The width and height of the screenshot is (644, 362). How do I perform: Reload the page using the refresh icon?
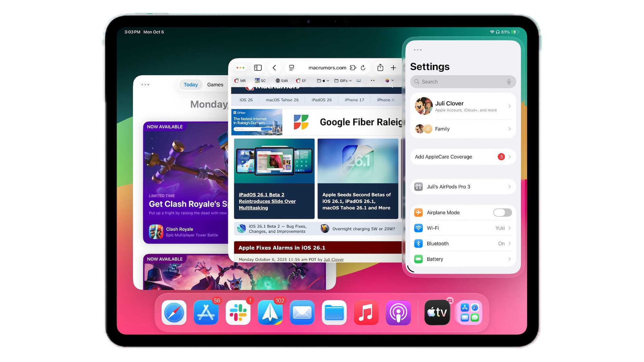point(363,68)
